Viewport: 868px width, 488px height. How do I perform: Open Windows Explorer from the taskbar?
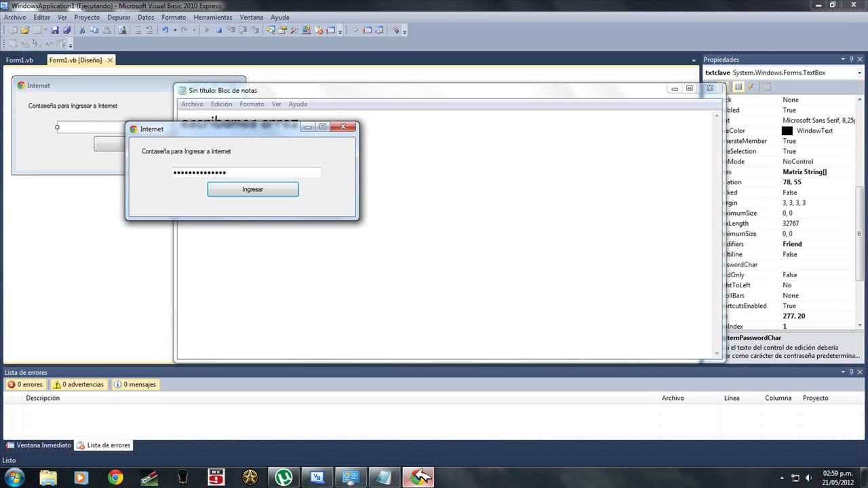coord(48,477)
